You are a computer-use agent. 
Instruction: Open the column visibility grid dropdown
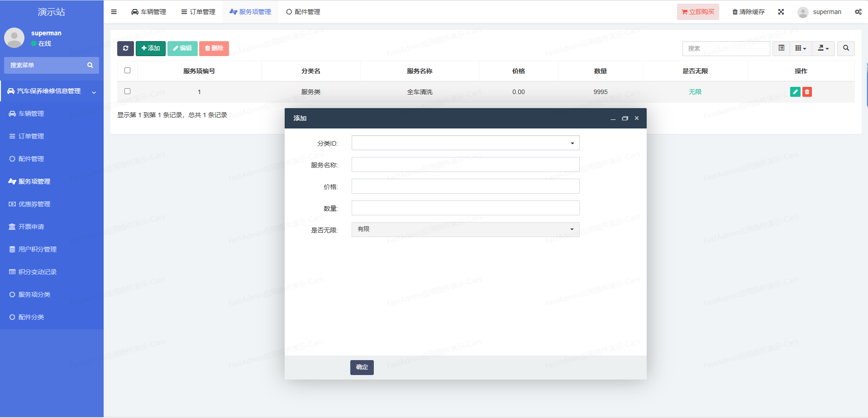point(801,48)
